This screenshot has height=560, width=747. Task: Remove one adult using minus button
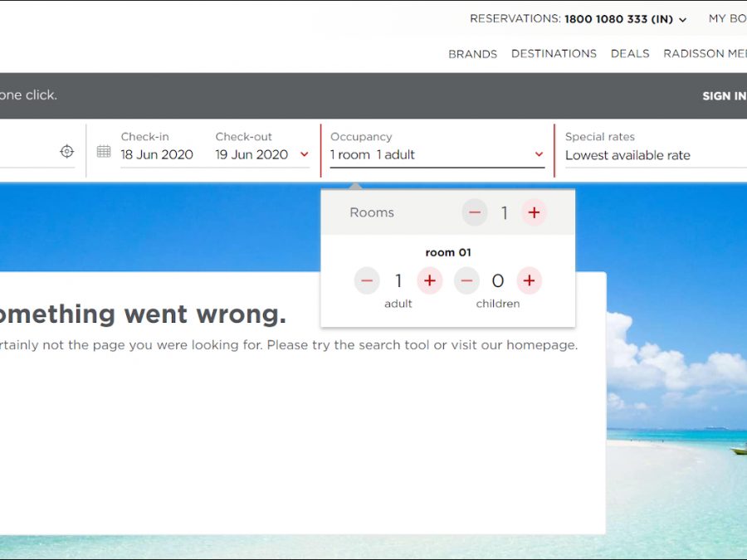pyautogui.click(x=367, y=281)
